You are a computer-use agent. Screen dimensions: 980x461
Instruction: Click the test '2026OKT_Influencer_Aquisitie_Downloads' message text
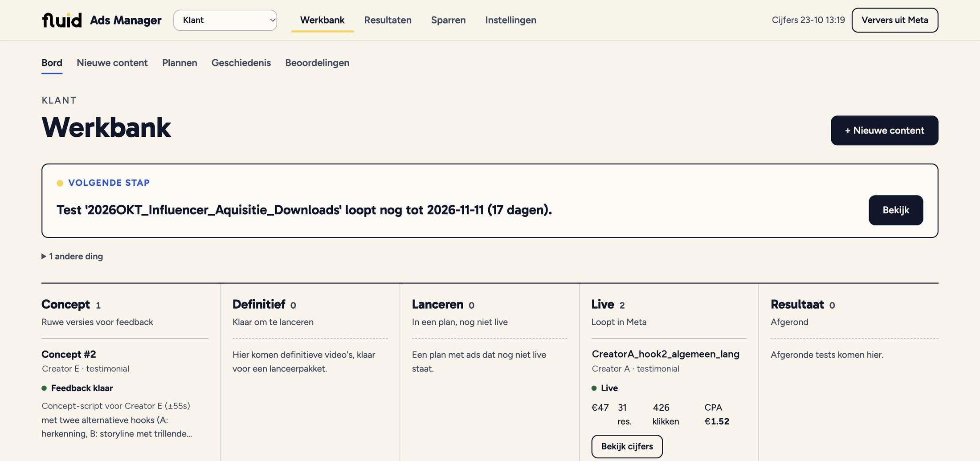point(304,210)
